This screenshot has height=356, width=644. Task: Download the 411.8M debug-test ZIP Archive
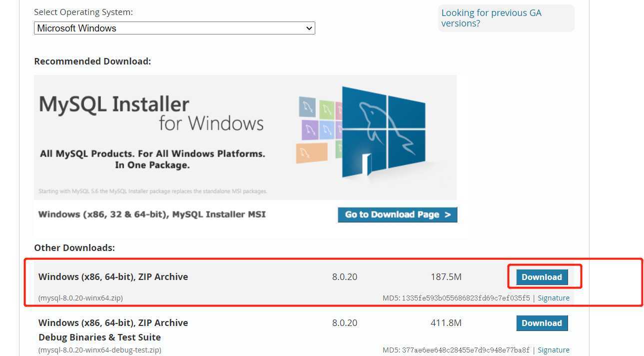[x=542, y=323]
